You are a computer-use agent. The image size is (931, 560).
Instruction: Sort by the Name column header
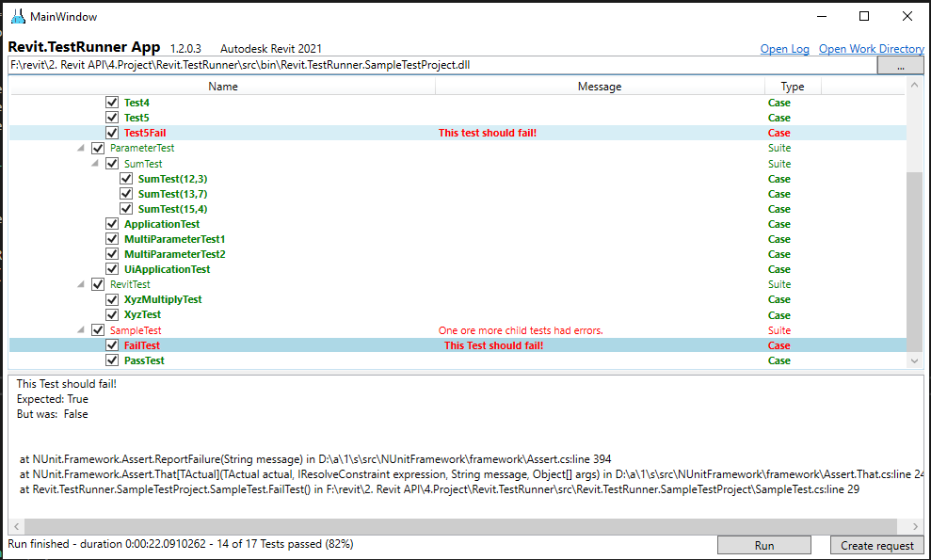click(222, 87)
